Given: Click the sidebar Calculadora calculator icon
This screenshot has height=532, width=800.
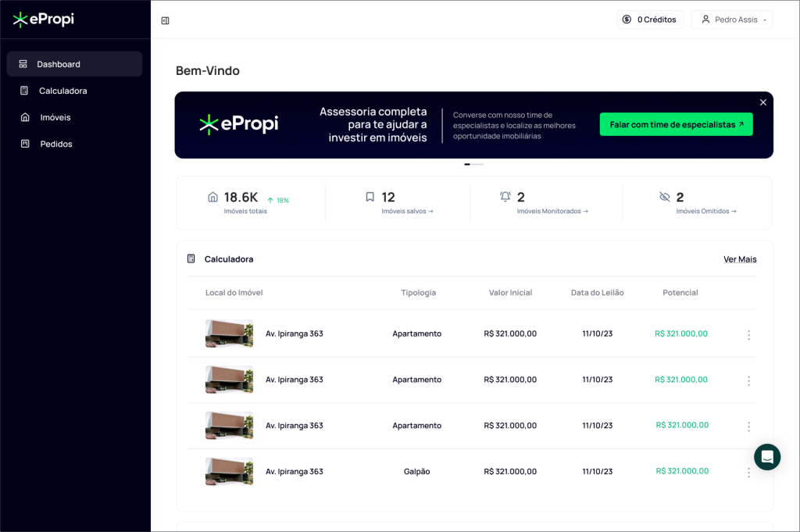Looking at the screenshot, I should 24,91.
